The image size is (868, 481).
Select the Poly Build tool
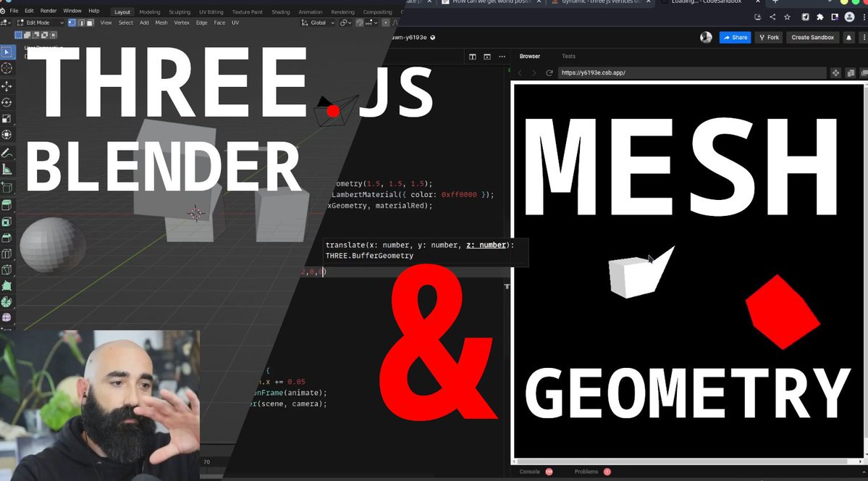7,286
